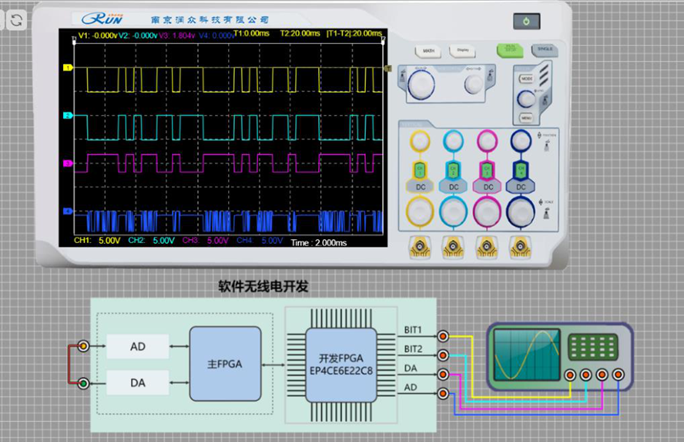Click the Display button
This screenshot has width=684, height=442.
coord(462,49)
